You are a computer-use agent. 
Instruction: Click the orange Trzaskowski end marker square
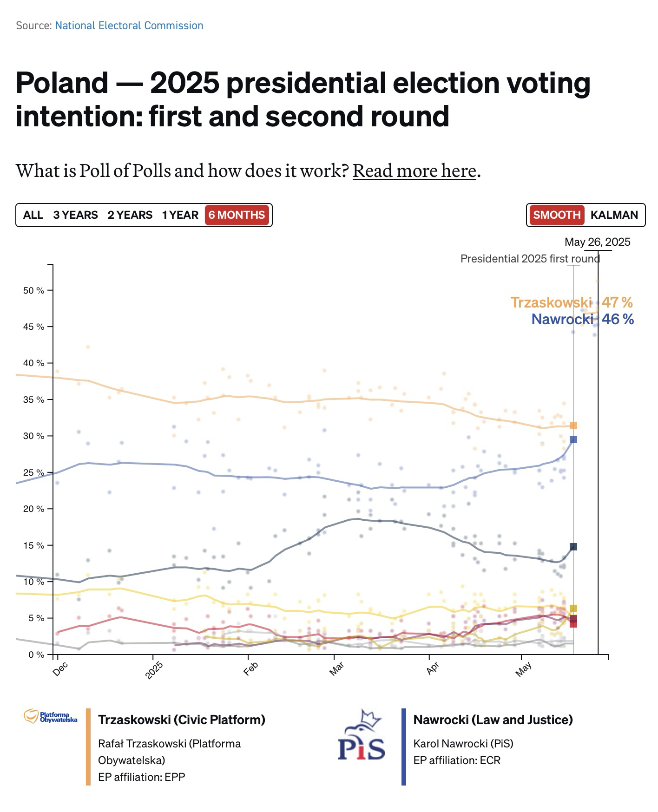click(573, 426)
